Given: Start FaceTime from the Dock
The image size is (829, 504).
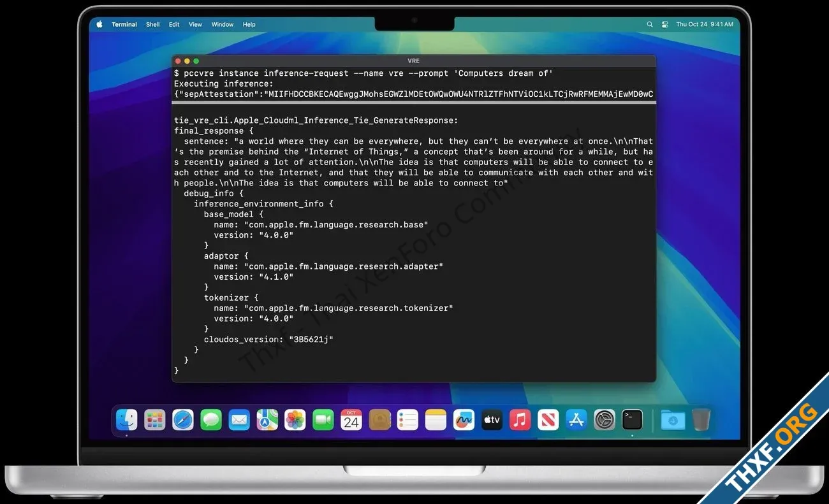Looking at the screenshot, I should [323, 420].
